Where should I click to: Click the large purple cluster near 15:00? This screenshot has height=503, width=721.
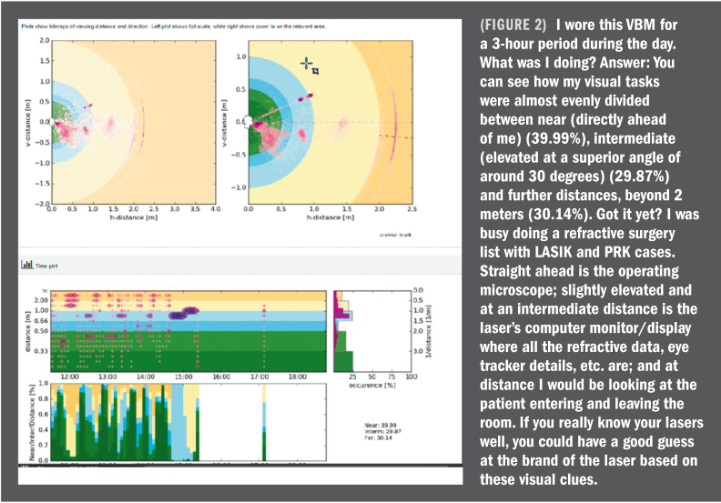[x=184, y=313]
